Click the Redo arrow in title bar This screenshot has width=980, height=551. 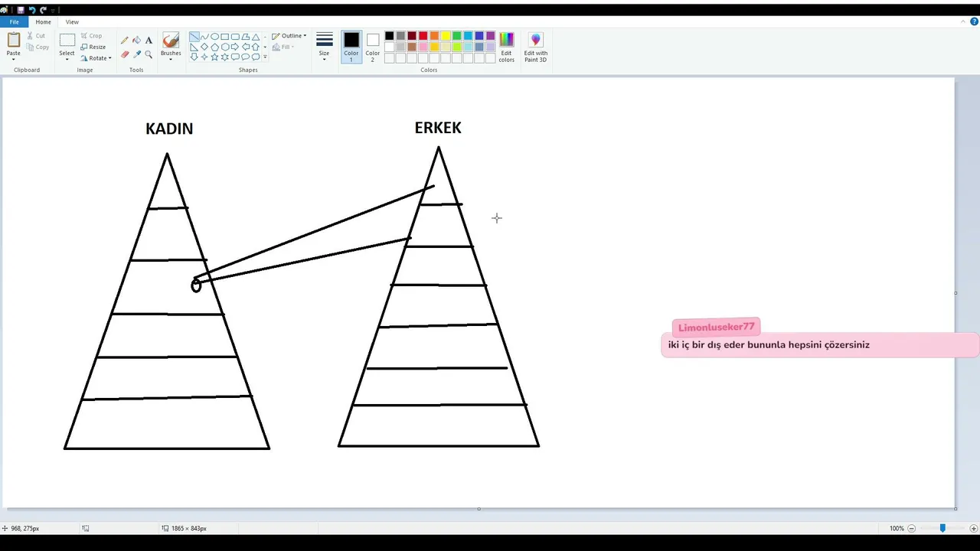click(43, 10)
